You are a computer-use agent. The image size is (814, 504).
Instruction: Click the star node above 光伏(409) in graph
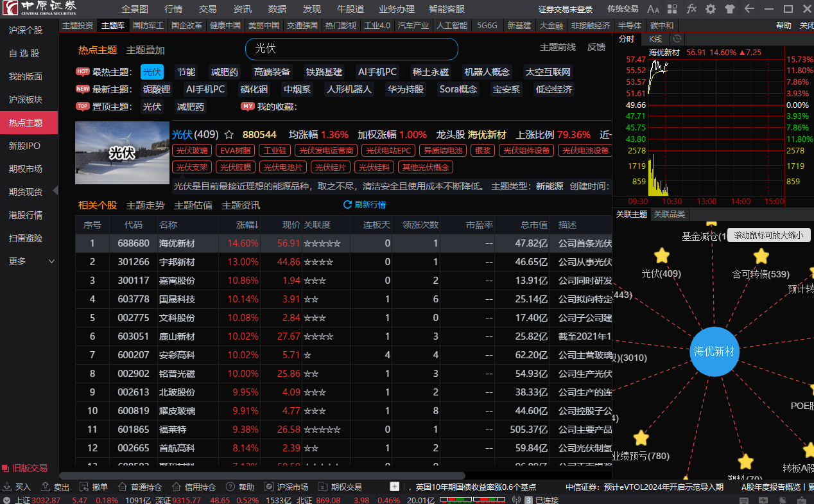point(662,256)
